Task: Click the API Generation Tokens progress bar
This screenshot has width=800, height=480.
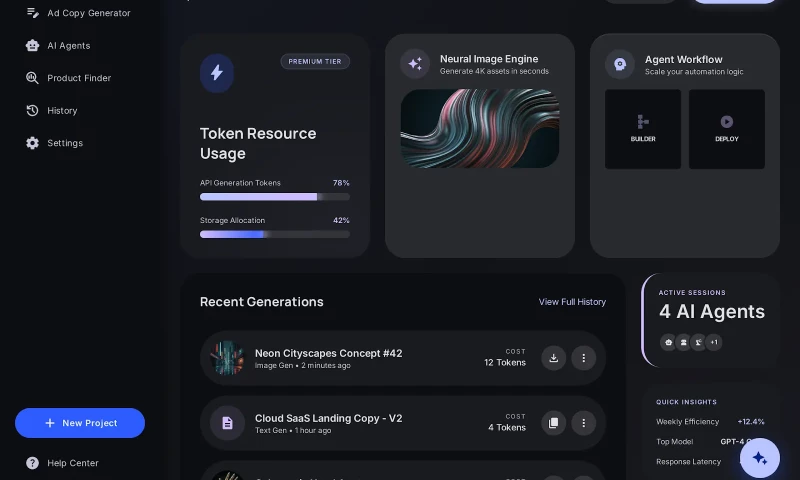Action: [275, 196]
